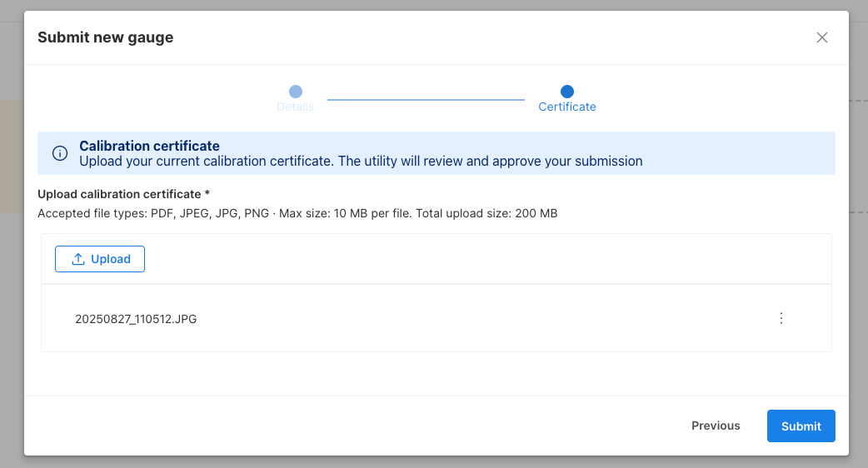Click the Upload calibration certificate field label
The height and width of the screenshot is (468, 868).
coord(123,194)
